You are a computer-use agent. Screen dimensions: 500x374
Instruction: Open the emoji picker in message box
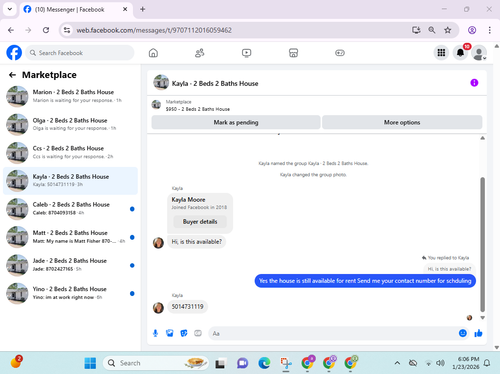463,333
